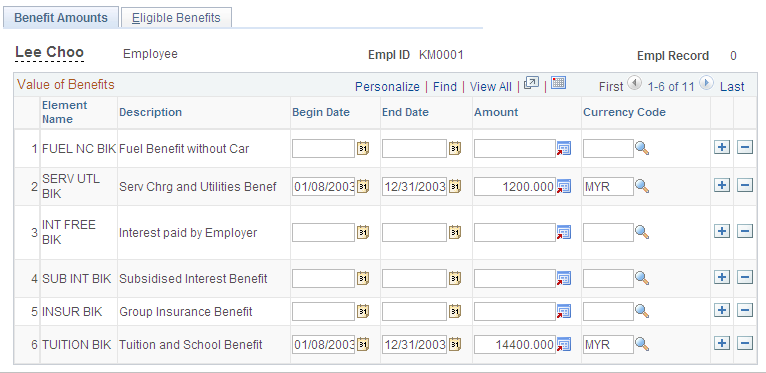Click the Find link
Image resolution: width=766 pixels, height=373 pixels.
click(445, 87)
